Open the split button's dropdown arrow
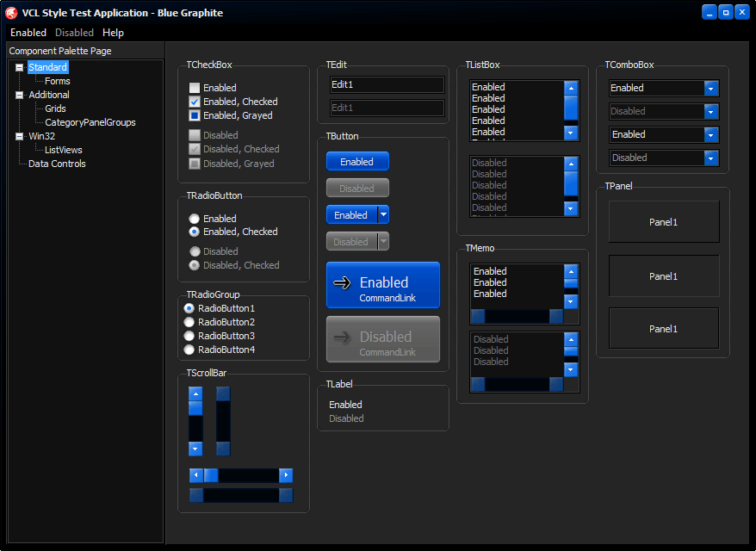This screenshot has width=756, height=551. coord(384,215)
